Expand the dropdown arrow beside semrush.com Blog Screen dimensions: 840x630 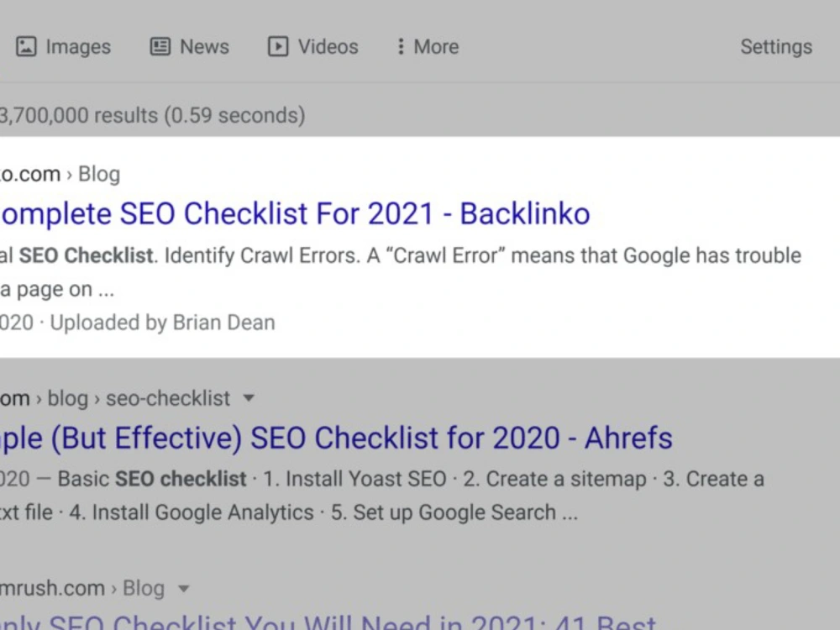point(183,588)
